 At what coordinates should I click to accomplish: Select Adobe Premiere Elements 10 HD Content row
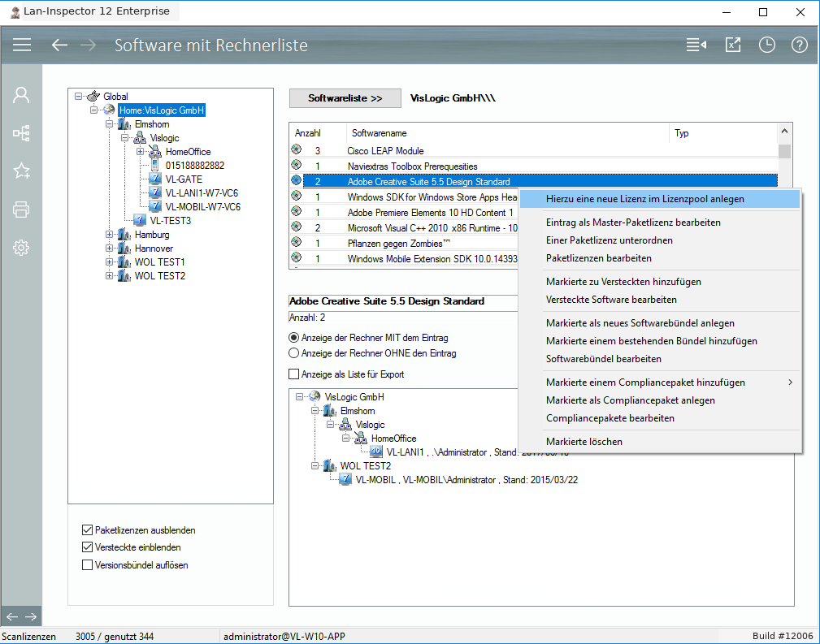403,212
